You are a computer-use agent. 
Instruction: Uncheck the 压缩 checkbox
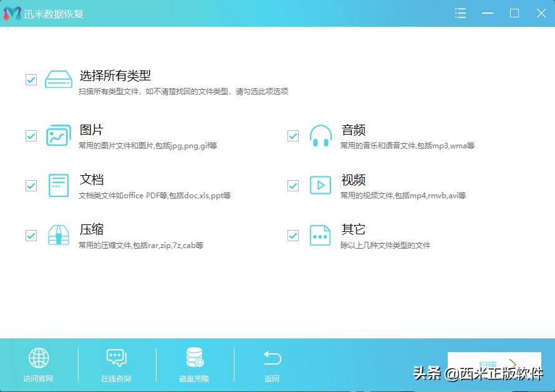[31, 235]
